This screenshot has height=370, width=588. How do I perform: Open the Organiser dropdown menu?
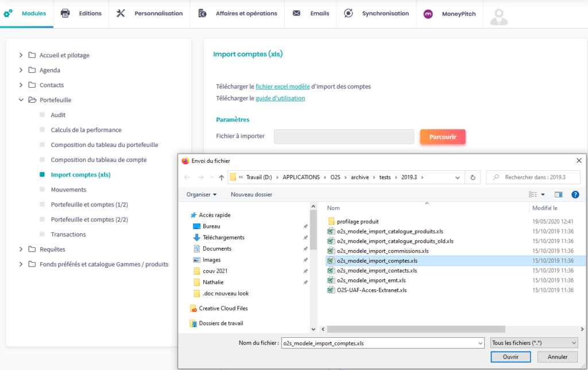[x=202, y=194]
